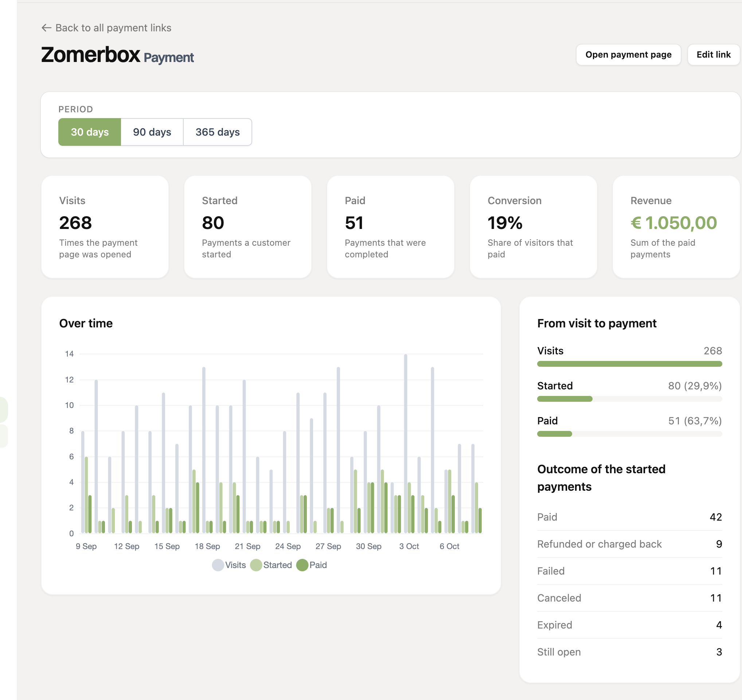Click the PERIOD label
Screen dimensions: 742x700
pyautogui.click(x=76, y=109)
